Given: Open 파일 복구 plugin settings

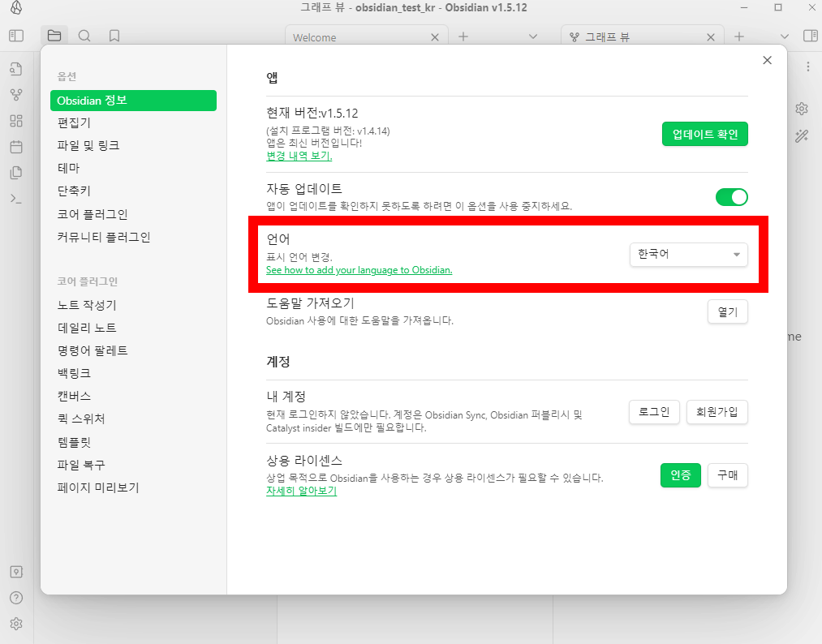Looking at the screenshot, I should (x=133, y=465).
